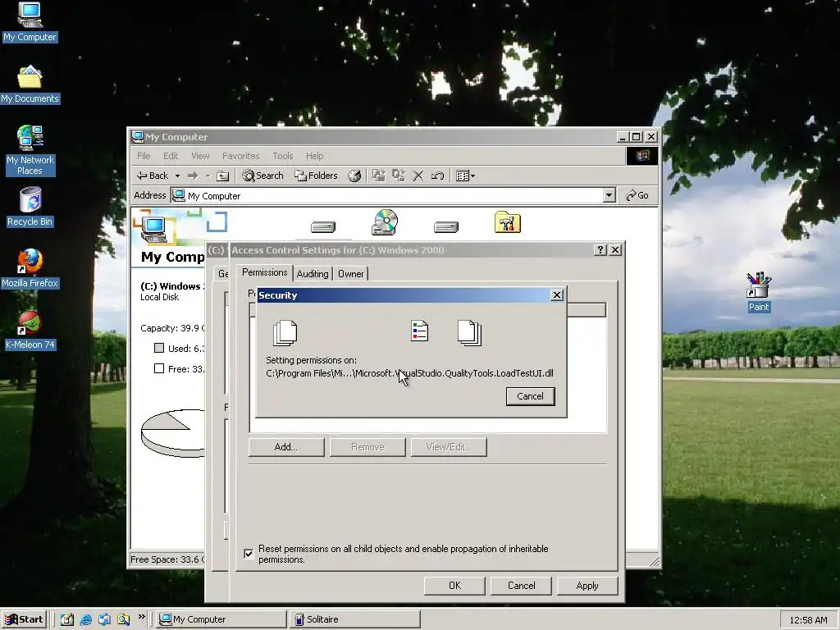The height and width of the screenshot is (630, 840).
Task: Click the Setting permissions file path text
Action: (410, 373)
